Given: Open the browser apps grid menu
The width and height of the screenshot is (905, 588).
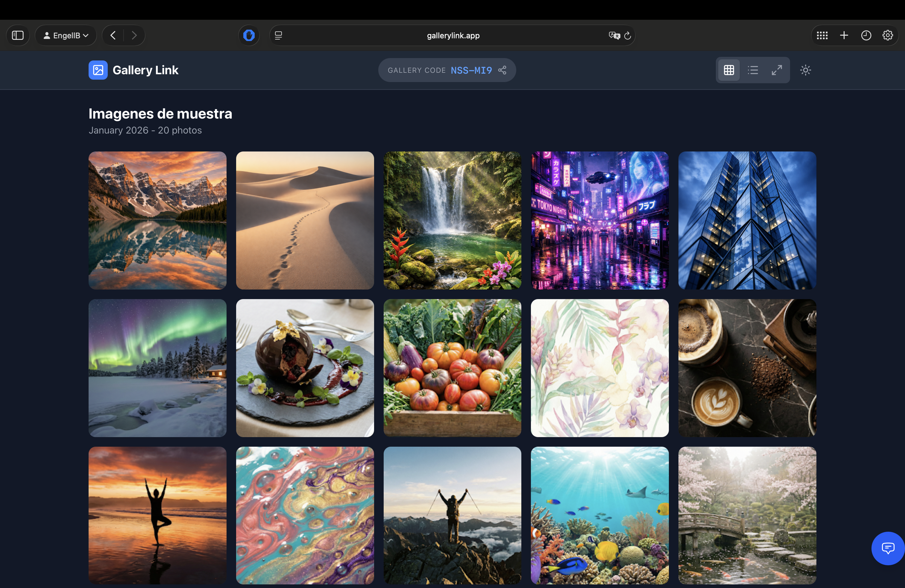Looking at the screenshot, I should tap(822, 35).
